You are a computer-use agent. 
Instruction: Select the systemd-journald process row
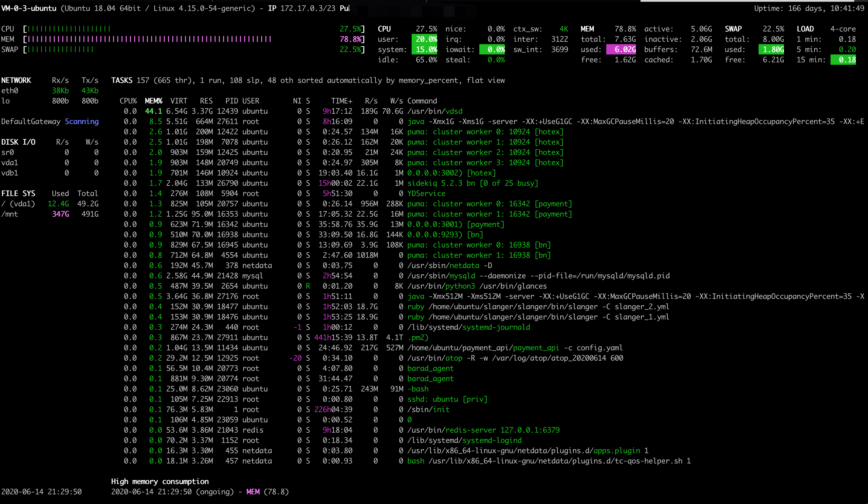[326, 327]
